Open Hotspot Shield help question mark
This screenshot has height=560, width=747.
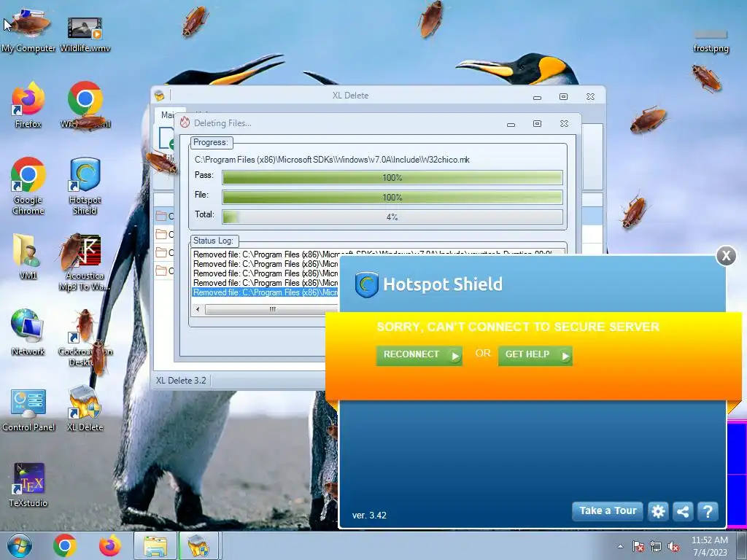708,511
